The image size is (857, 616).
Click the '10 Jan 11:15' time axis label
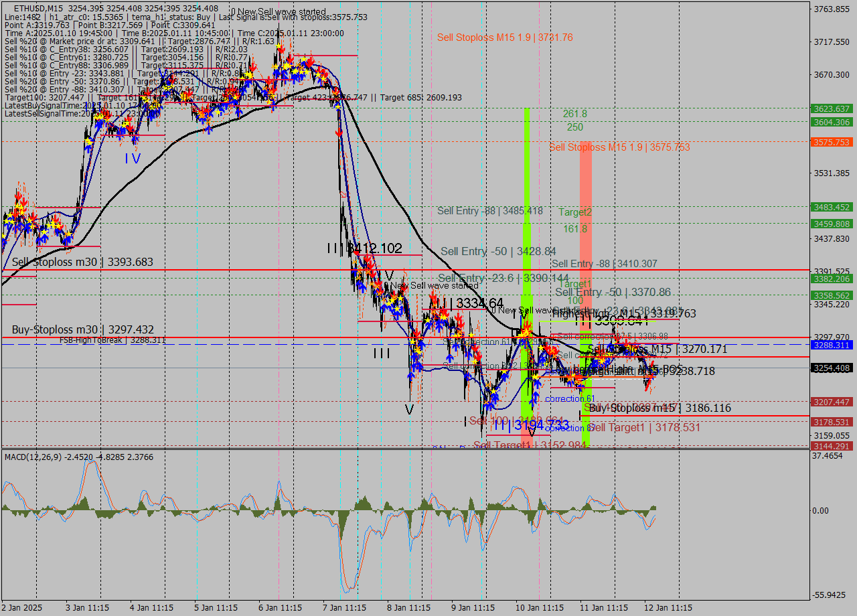click(540, 608)
